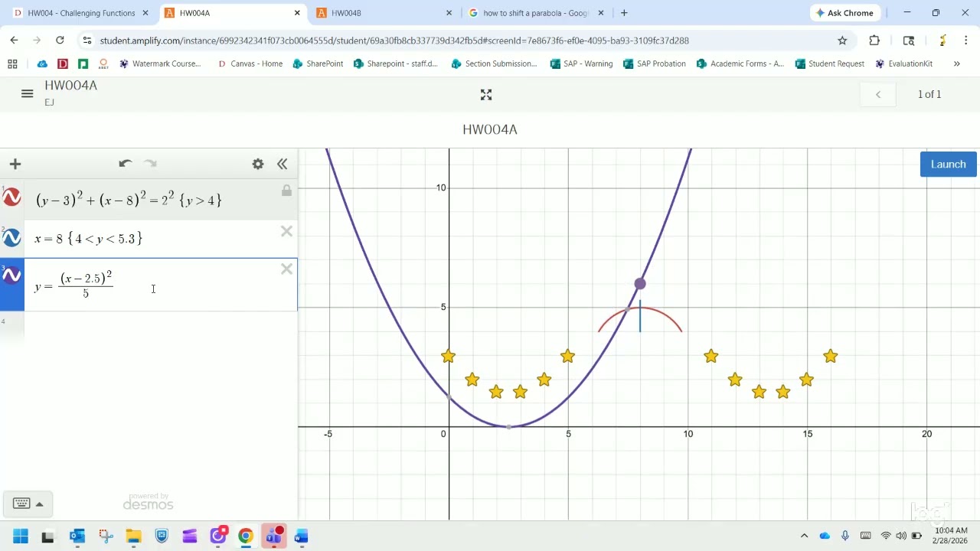This screenshot has width=980, height=551.
Task: Open Student Request bookmark
Action: pyautogui.click(x=829, y=64)
